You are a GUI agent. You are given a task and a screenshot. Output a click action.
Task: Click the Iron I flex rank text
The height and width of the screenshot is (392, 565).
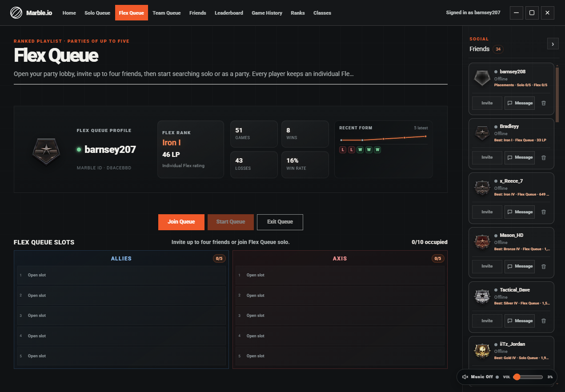pyautogui.click(x=172, y=143)
